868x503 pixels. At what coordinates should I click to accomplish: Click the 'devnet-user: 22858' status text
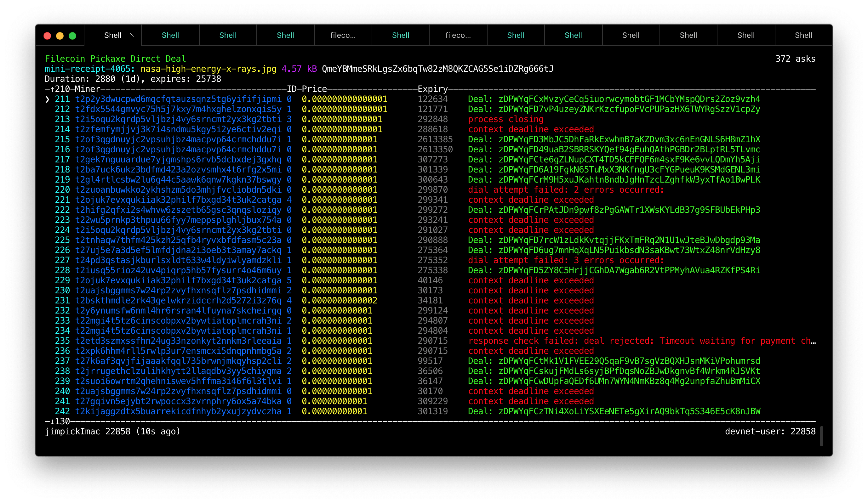click(x=770, y=431)
